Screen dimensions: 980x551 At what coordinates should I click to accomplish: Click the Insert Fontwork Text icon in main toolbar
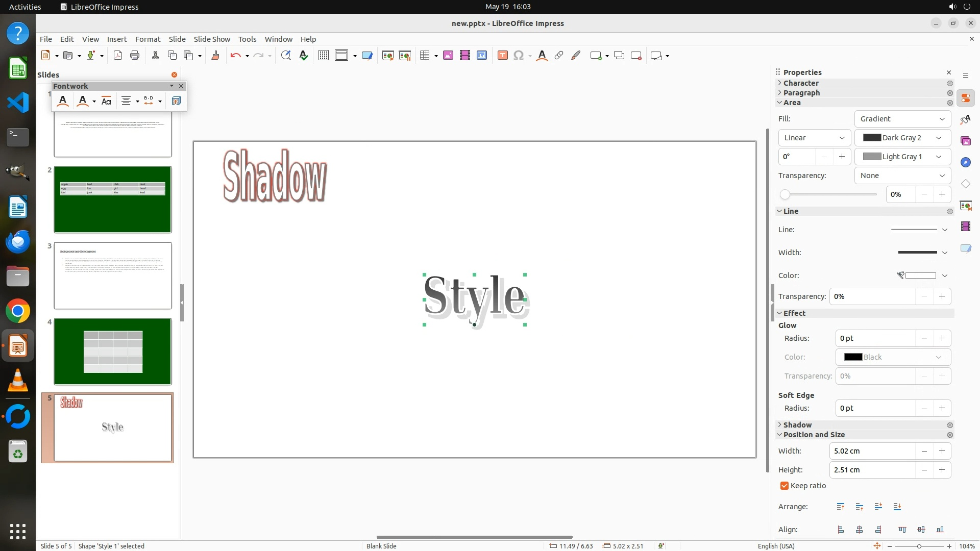click(542, 56)
